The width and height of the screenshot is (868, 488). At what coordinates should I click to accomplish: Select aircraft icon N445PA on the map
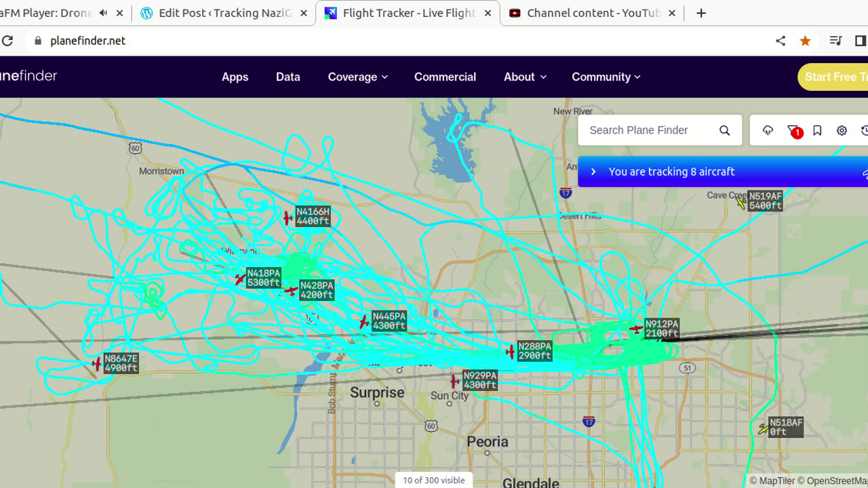(x=364, y=322)
